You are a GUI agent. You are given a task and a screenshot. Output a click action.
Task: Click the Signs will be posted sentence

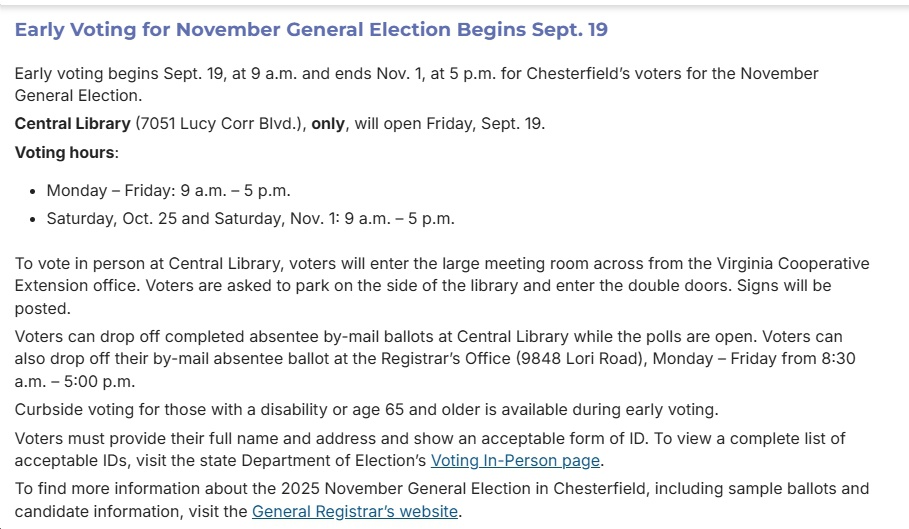tap(784, 286)
